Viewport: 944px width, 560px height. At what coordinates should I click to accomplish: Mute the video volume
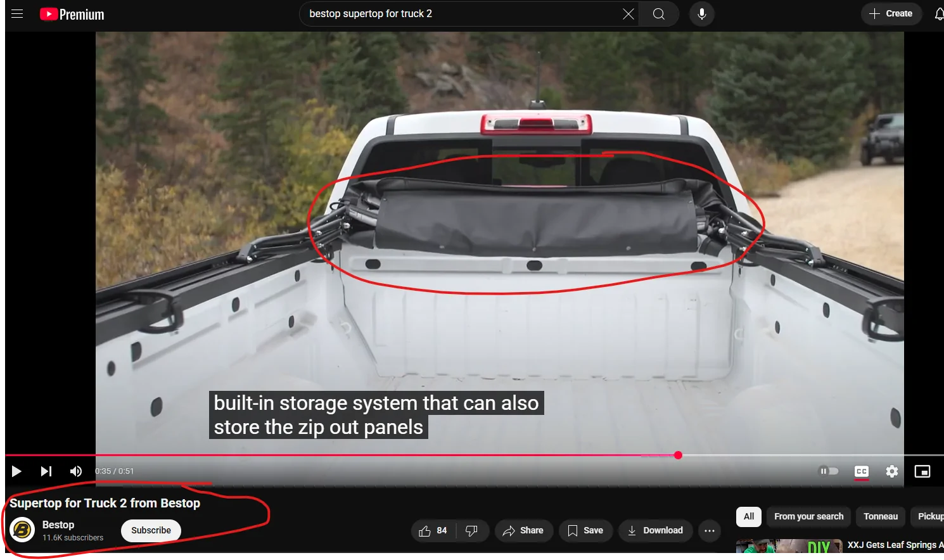click(x=76, y=471)
